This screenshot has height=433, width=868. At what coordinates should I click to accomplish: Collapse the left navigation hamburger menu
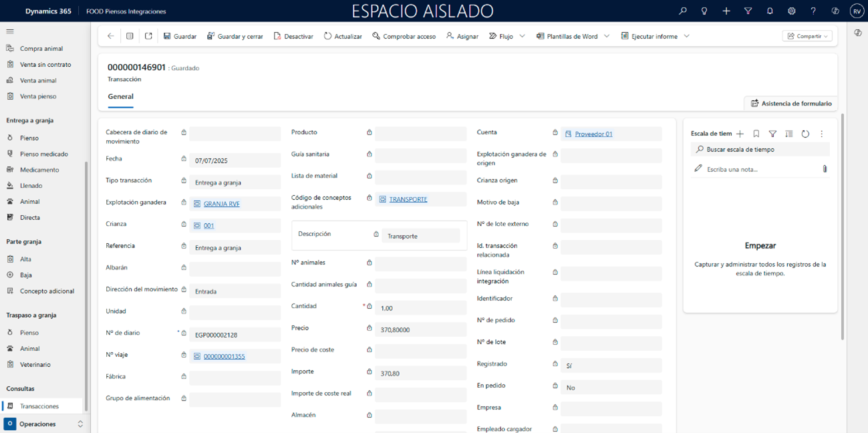pos(10,31)
